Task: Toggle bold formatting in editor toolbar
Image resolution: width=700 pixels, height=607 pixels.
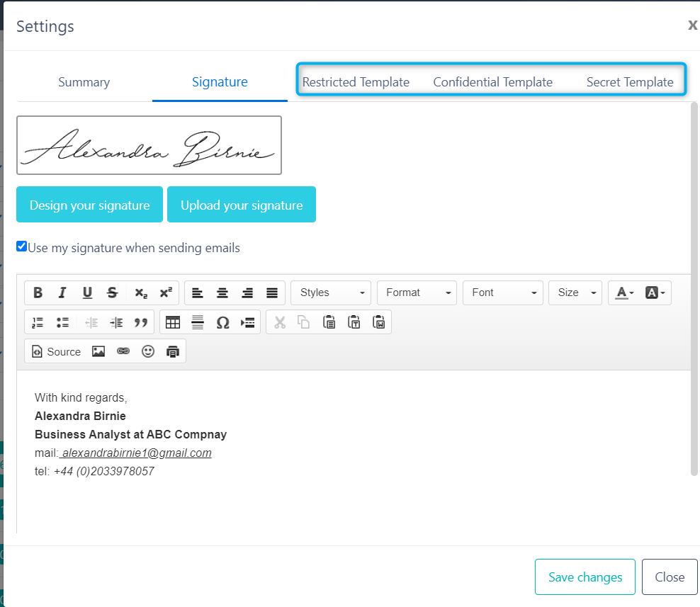Action: click(x=38, y=293)
